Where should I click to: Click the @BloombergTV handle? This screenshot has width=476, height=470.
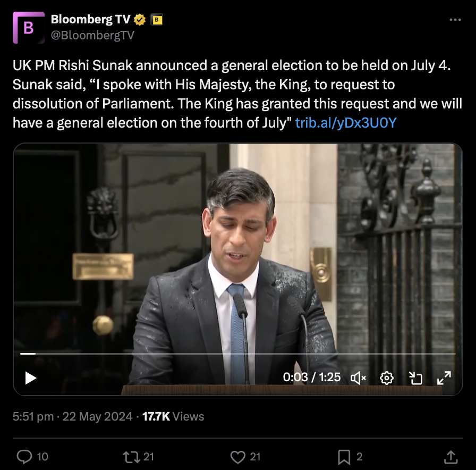coord(92,35)
